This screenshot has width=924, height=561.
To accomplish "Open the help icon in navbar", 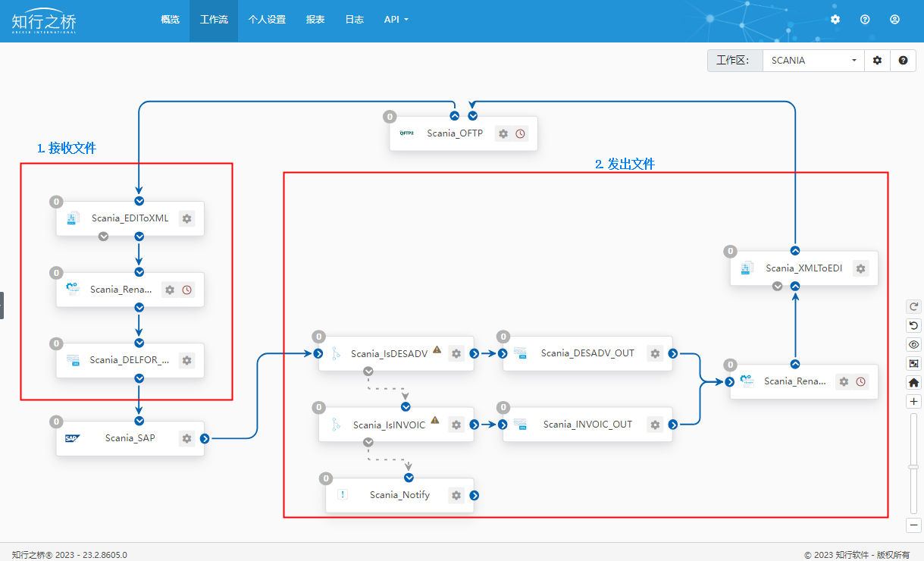I will 865,20.
